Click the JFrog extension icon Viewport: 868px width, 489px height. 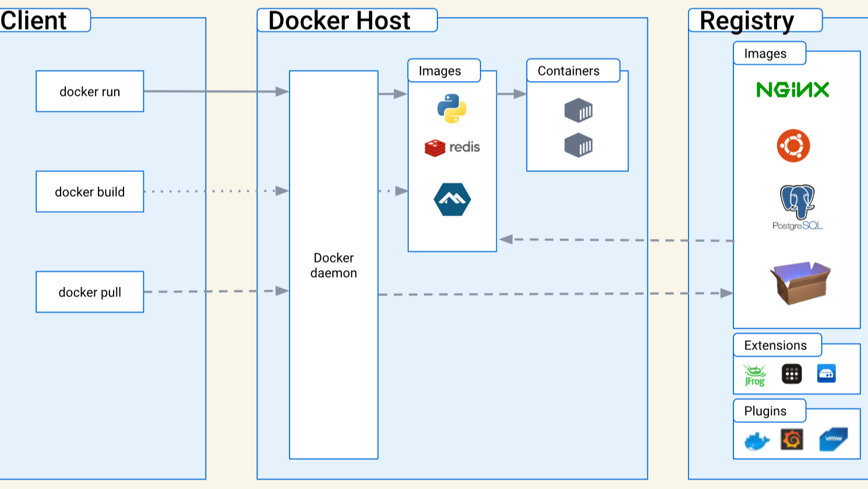pos(754,375)
